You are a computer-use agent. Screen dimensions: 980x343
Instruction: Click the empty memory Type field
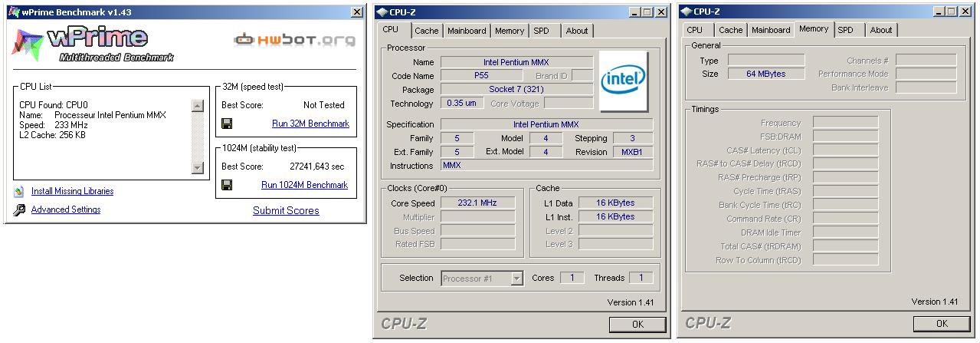765,60
